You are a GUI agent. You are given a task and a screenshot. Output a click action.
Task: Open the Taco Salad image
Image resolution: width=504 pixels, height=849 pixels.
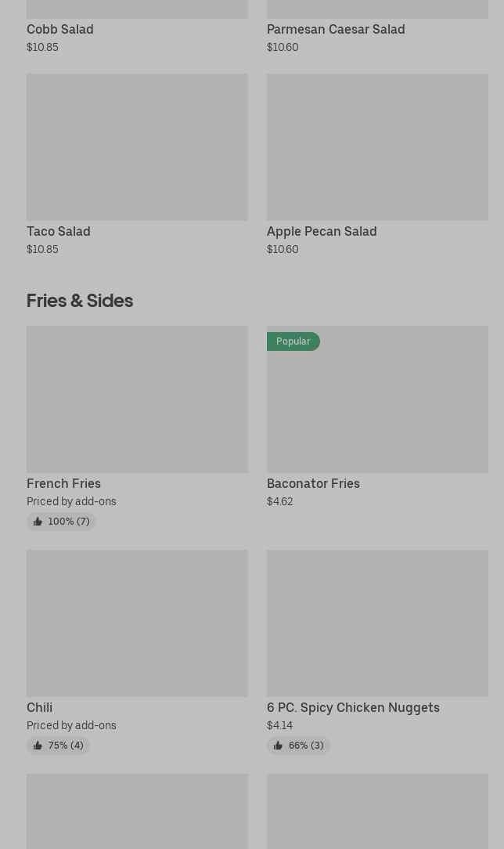point(137,146)
